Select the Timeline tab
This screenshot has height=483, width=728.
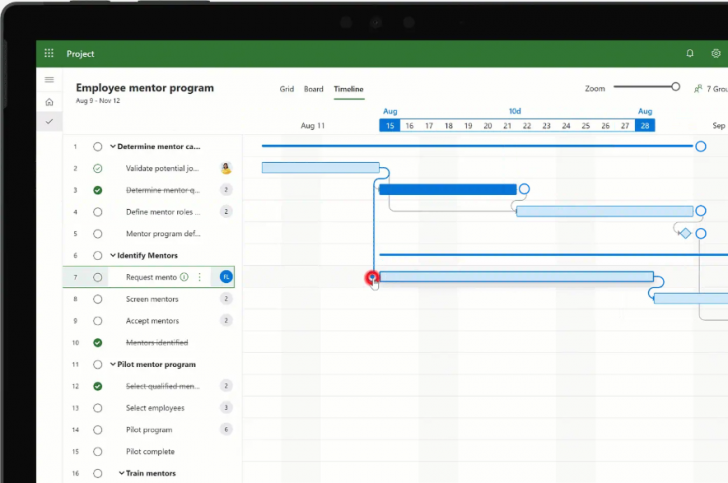(349, 89)
